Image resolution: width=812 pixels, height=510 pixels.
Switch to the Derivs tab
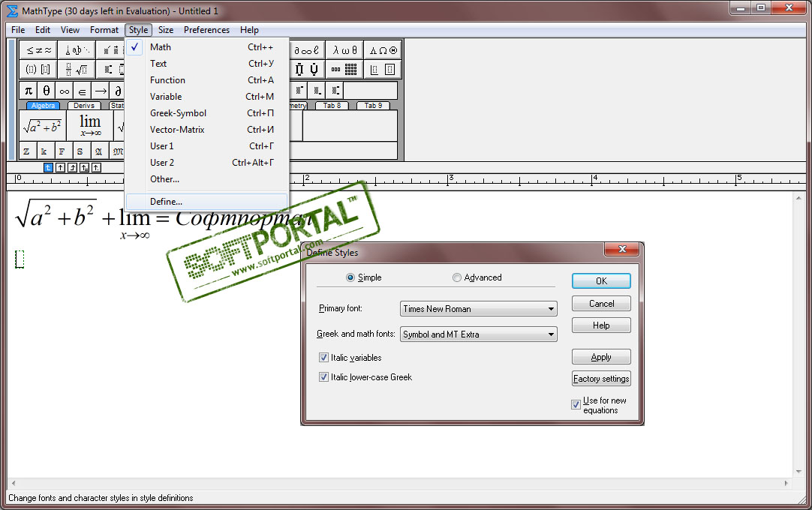point(84,106)
